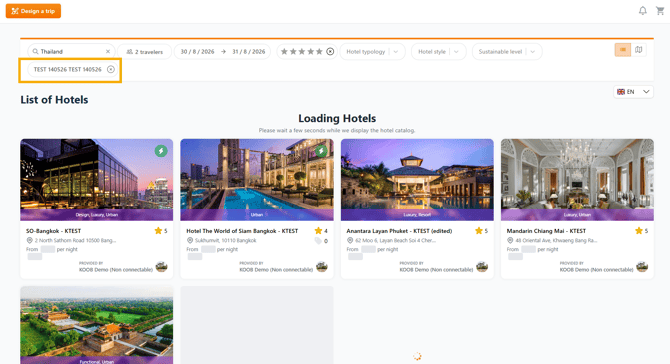Screen dimensions: 670x364
Task: Open the notifications bell
Action: pos(643,11)
